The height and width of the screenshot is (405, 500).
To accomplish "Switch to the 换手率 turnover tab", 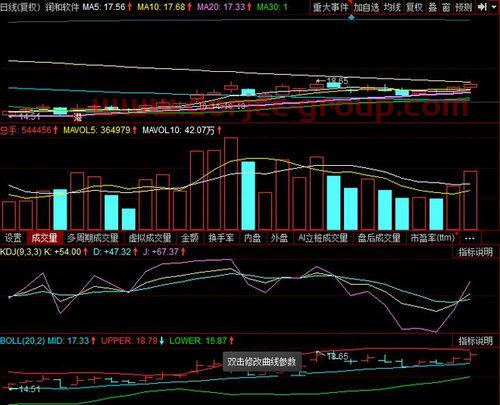I will point(221,238).
